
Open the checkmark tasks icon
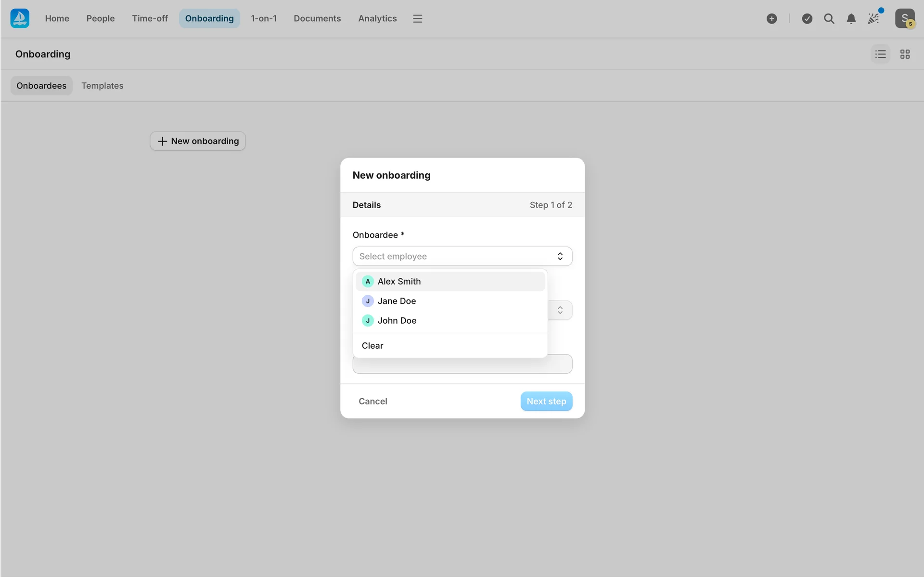pyautogui.click(x=807, y=18)
